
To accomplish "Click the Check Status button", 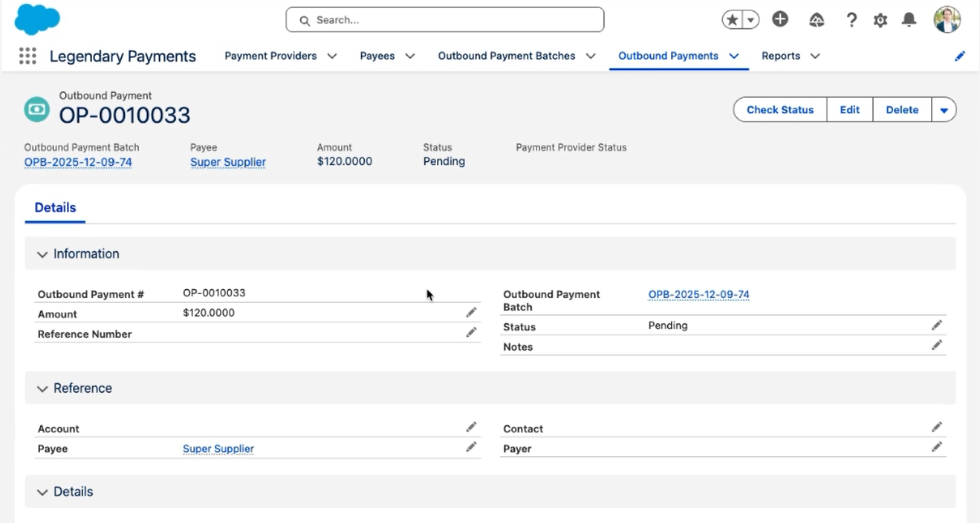I will pyautogui.click(x=779, y=110).
